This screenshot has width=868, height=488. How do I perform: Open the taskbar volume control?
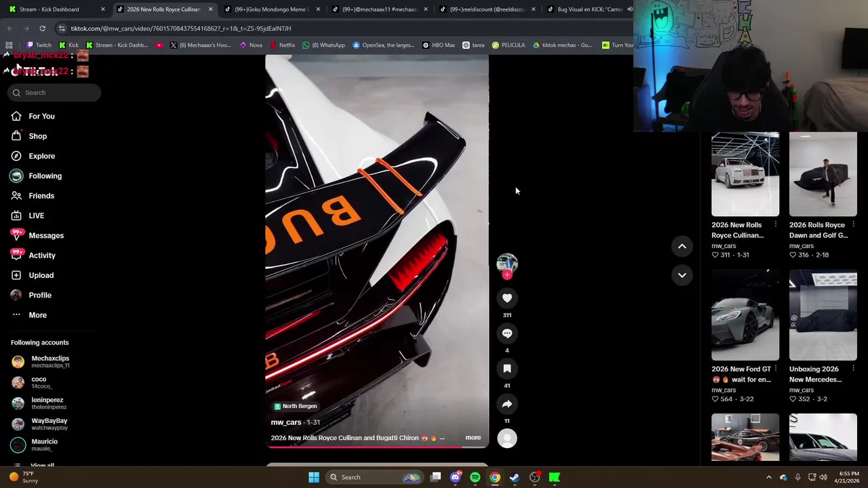click(823, 477)
